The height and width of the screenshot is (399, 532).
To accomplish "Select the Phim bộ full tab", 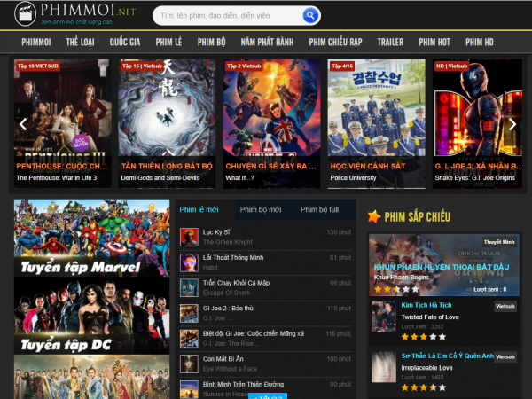I will click(319, 209).
